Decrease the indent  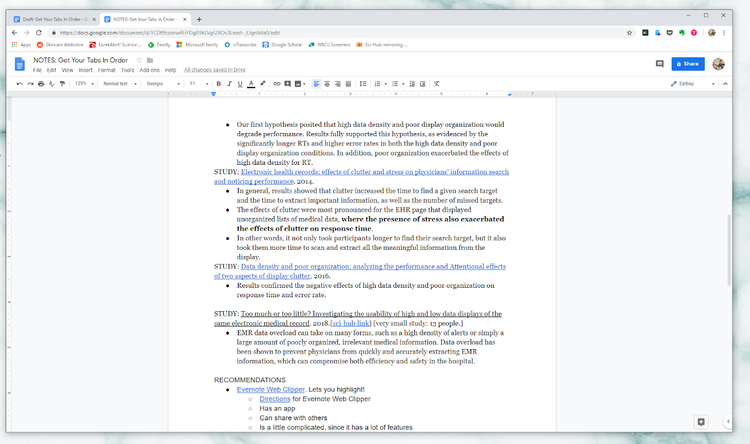[x=412, y=84]
